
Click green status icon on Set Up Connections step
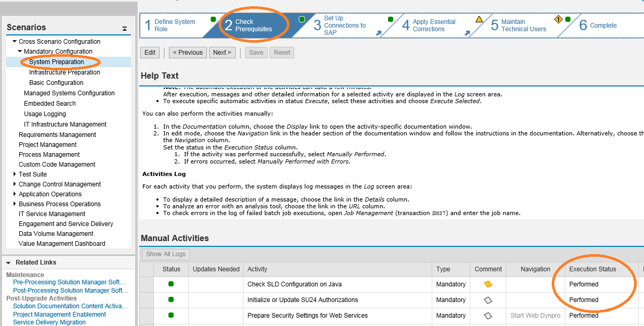(x=390, y=19)
